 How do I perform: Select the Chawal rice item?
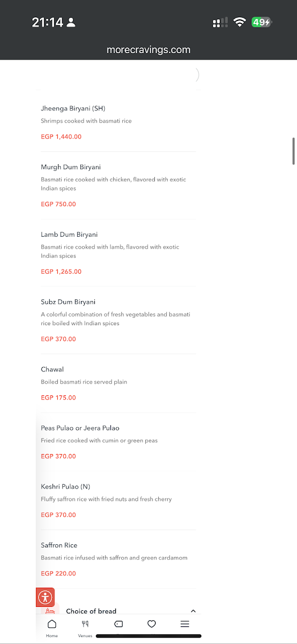coord(118,383)
